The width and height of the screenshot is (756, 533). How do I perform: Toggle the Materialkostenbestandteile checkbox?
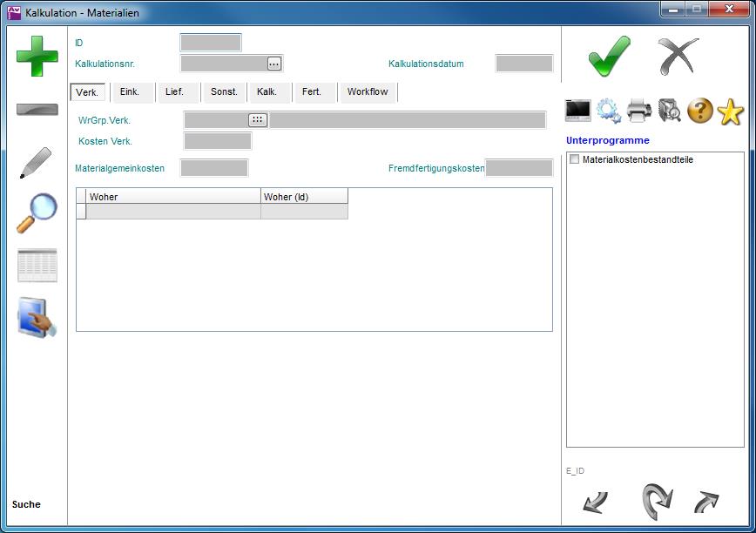574,159
